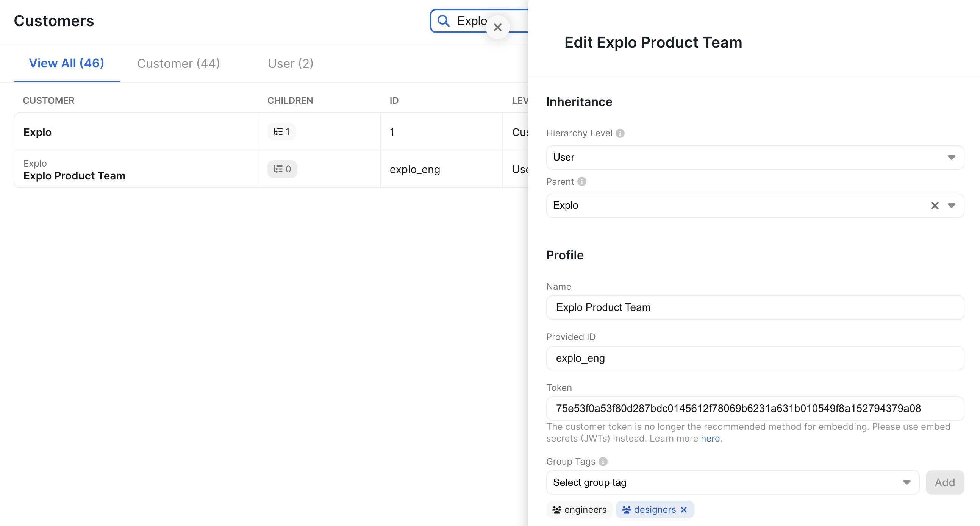Click the Explo Product Team children badge
The width and height of the screenshot is (980, 526).
click(282, 169)
